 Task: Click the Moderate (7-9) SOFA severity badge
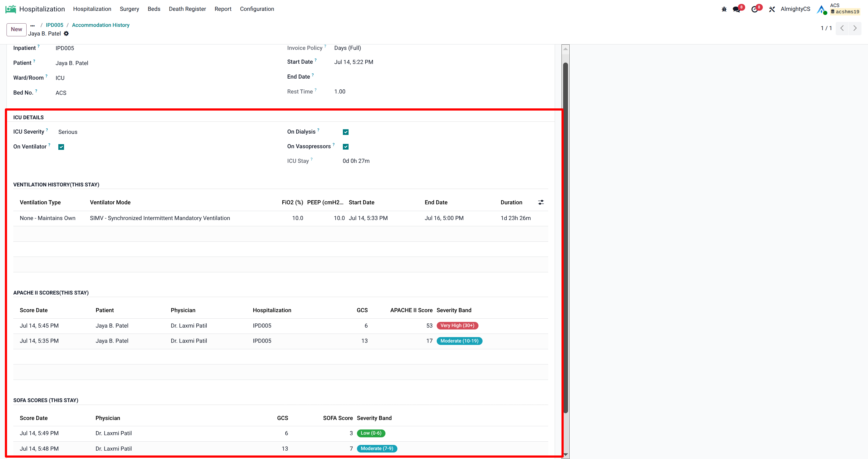[377, 449]
